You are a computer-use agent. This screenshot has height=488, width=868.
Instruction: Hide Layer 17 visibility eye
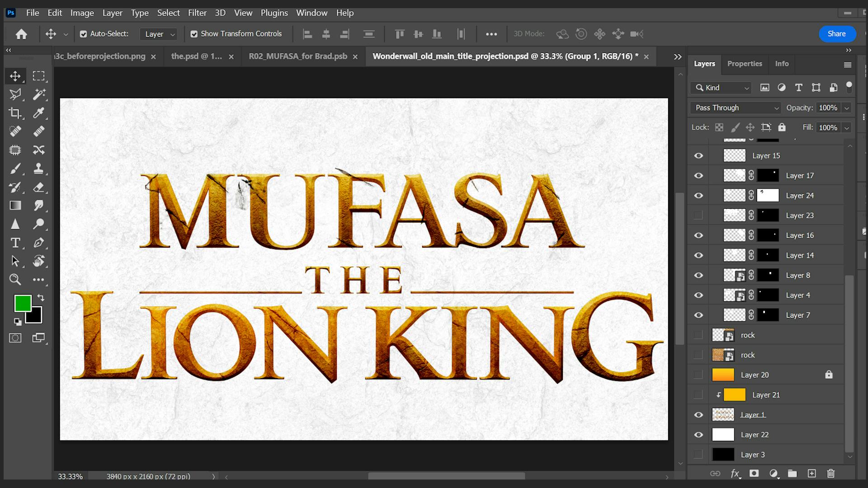[x=698, y=176]
